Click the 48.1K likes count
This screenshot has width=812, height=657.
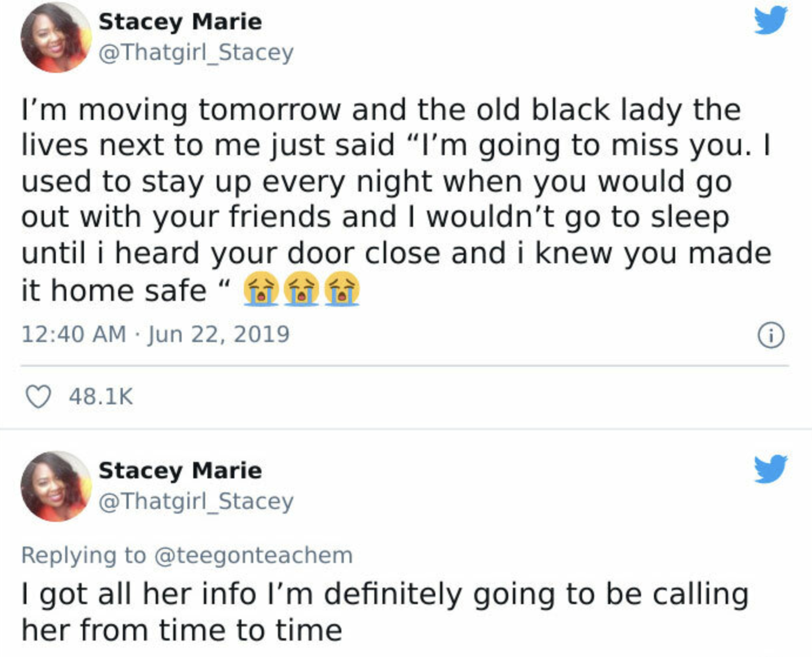tap(101, 397)
